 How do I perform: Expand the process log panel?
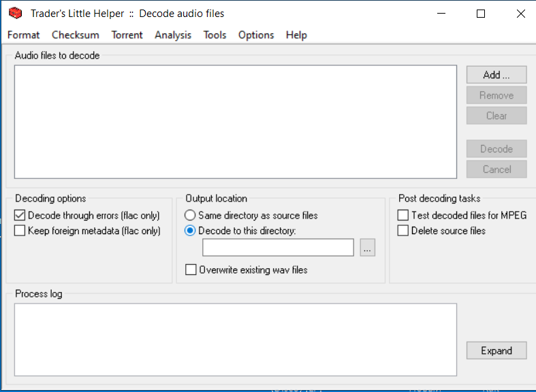coord(496,351)
